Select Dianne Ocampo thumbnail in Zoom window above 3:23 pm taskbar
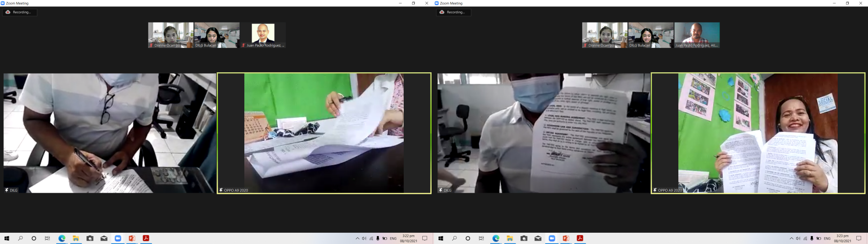 click(x=605, y=35)
